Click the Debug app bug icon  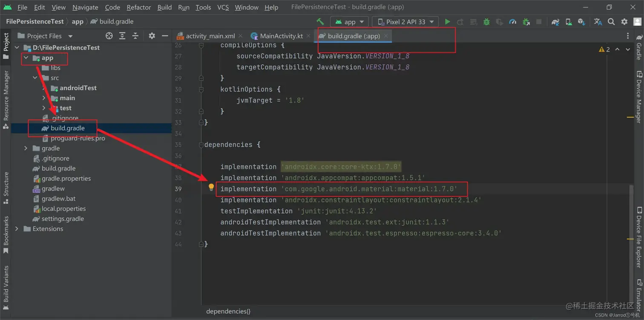click(x=486, y=22)
